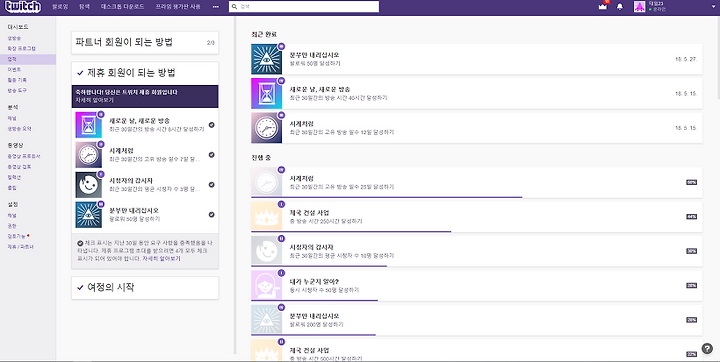Open smiley face achievement icon in affiliate panel
This screenshot has height=362, width=720.
[x=89, y=185]
